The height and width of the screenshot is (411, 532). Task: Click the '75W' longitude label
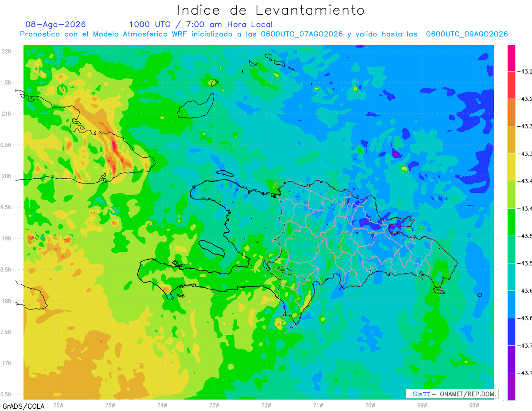(x=110, y=405)
